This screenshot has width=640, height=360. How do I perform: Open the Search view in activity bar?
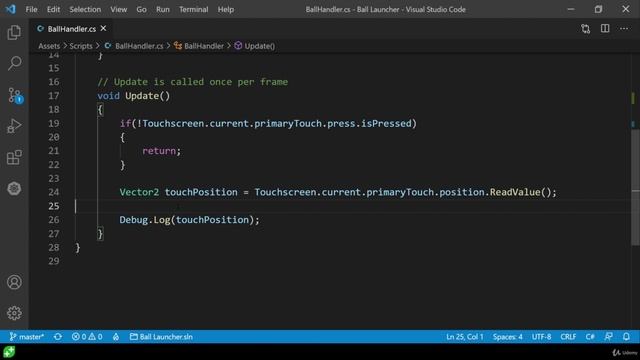[x=14, y=63]
